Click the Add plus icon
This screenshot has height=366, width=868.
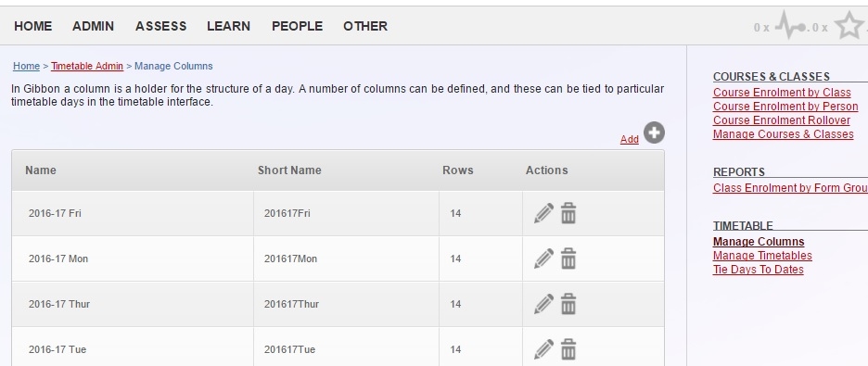coord(654,133)
